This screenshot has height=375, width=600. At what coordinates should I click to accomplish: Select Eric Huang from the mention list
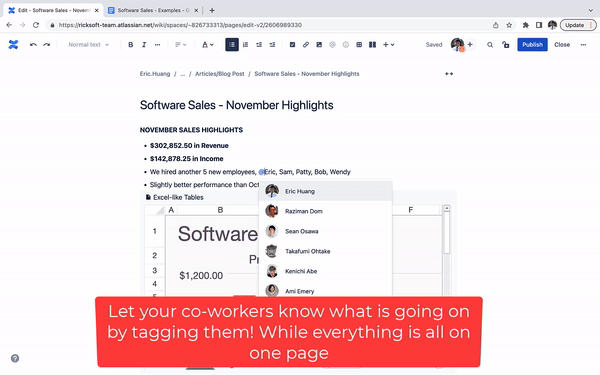tap(325, 191)
